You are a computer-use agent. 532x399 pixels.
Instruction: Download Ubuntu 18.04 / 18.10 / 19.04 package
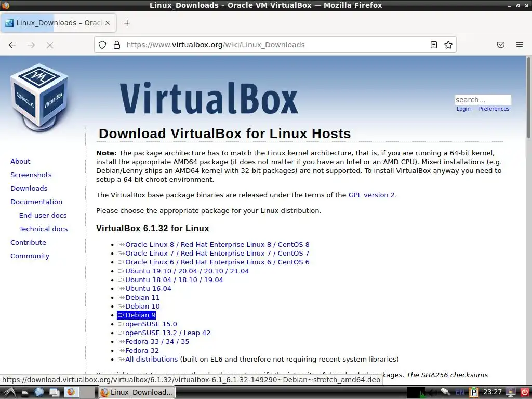tap(170, 280)
